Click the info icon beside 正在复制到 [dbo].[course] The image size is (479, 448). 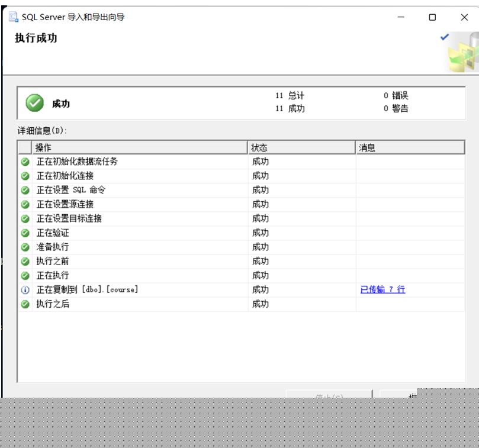(25, 290)
